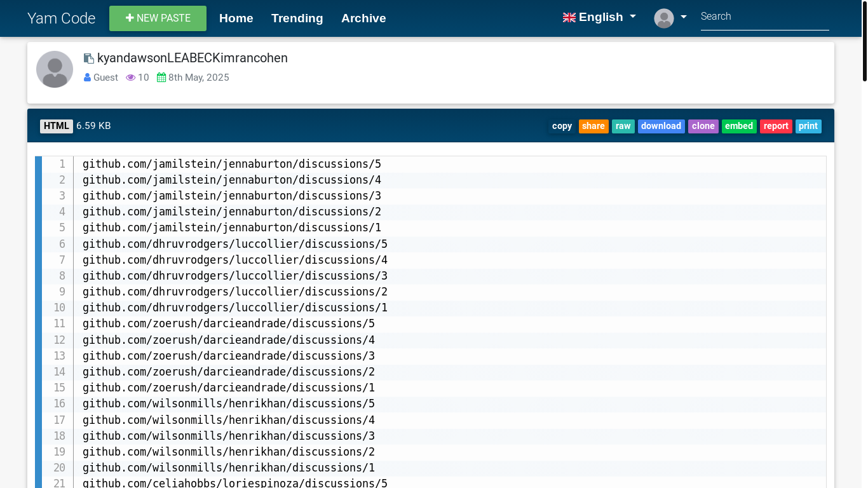
Task: Download the paste file
Action: coord(661,126)
